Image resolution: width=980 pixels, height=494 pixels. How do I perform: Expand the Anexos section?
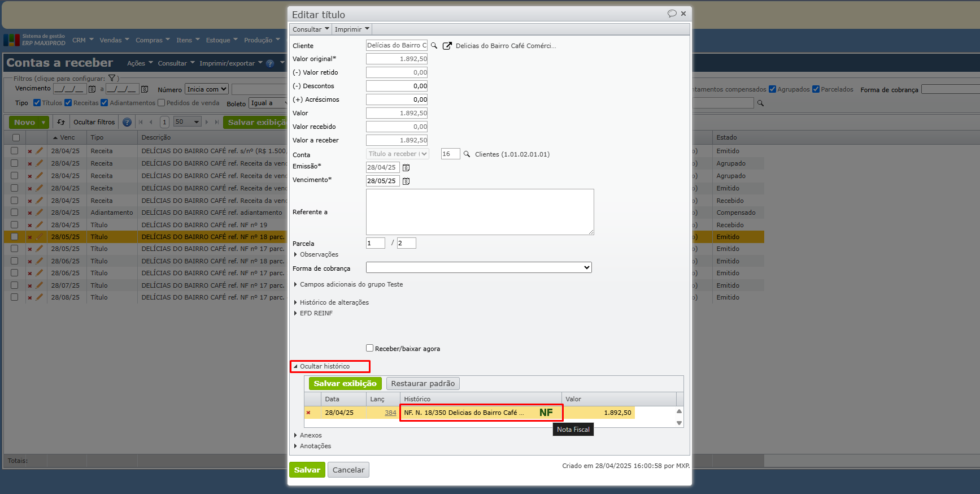pos(308,435)
